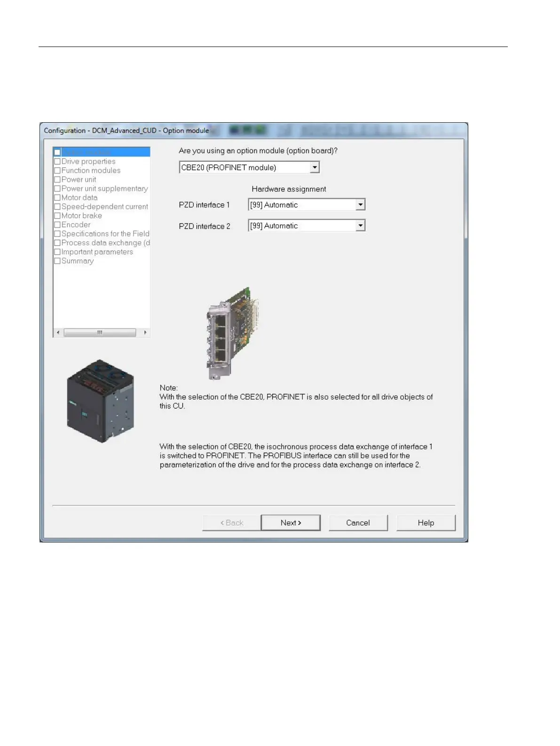The width and height of the screenshot is (560, 746).
Task: Open the option module dropdown arrow
Action: (x=315, y=167)
